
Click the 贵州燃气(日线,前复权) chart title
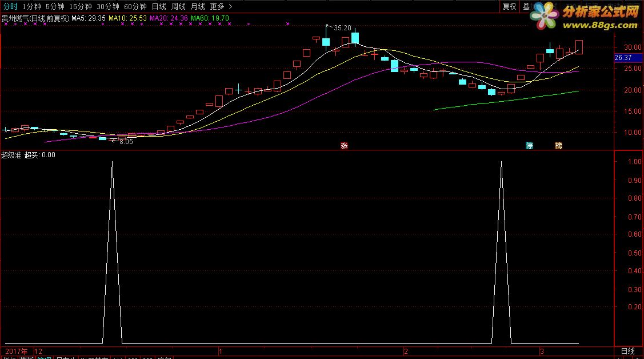coord(35,18)
